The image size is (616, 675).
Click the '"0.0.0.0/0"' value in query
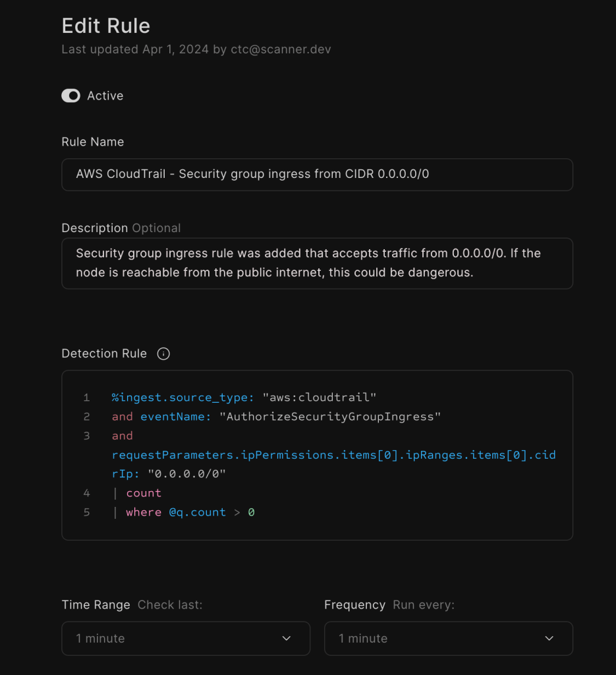[186, 474]
